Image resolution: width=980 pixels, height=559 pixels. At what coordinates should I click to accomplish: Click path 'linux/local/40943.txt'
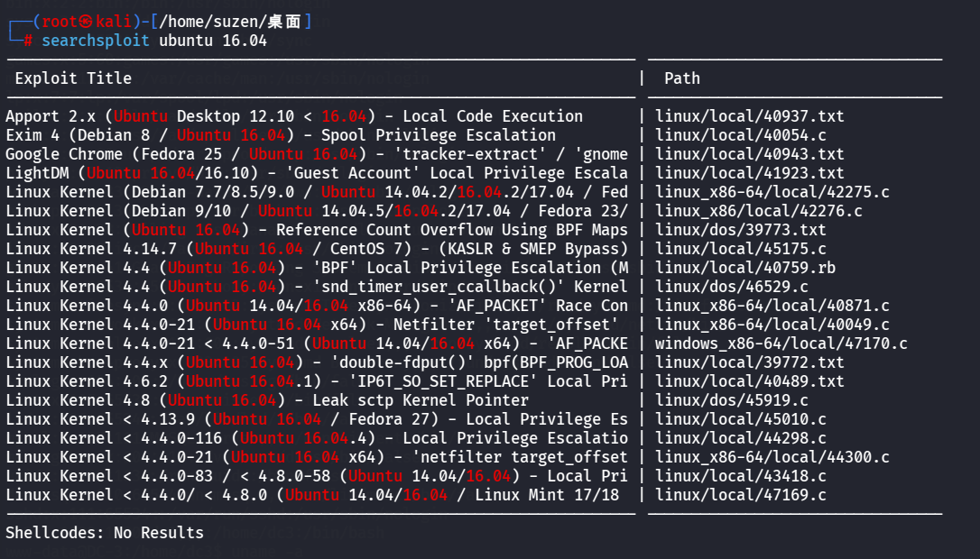point(749,154)
